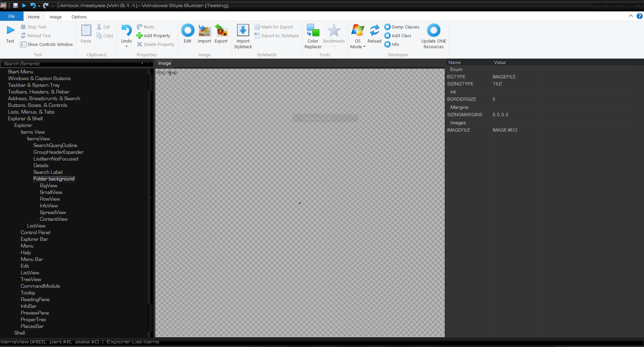Toggle Show Controls Window
The width and height of the screenshot is (644, 347).
click(46, 44)
